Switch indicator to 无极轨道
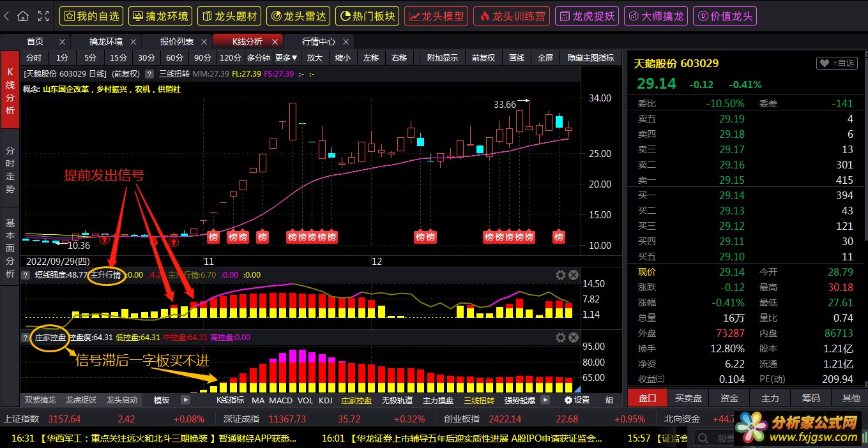868x448 pixels. (x=397, y=400)
